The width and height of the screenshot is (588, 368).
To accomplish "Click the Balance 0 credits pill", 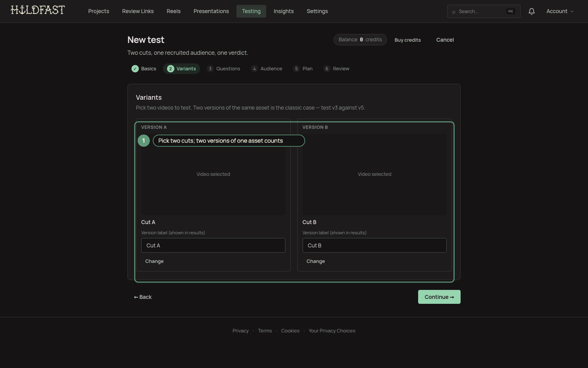I will coord(360,40).
